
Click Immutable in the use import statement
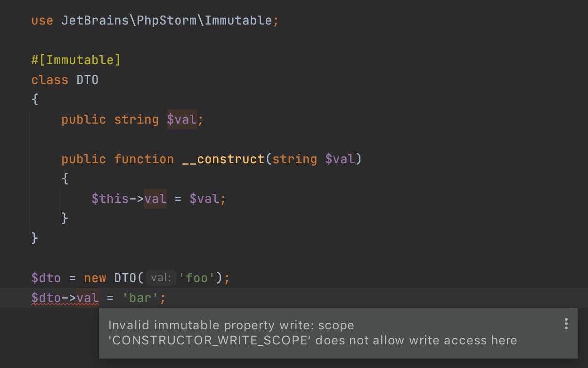coord(238,21)
